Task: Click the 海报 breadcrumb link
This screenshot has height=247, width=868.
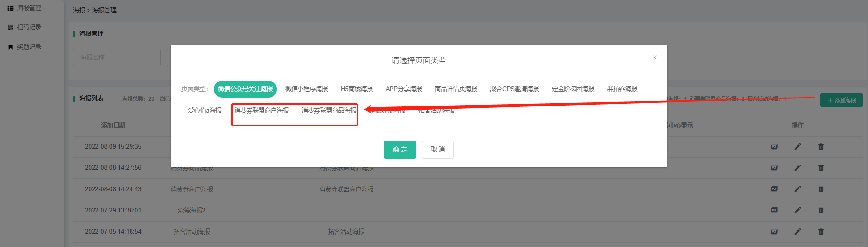Action: (x=79, y=10)
